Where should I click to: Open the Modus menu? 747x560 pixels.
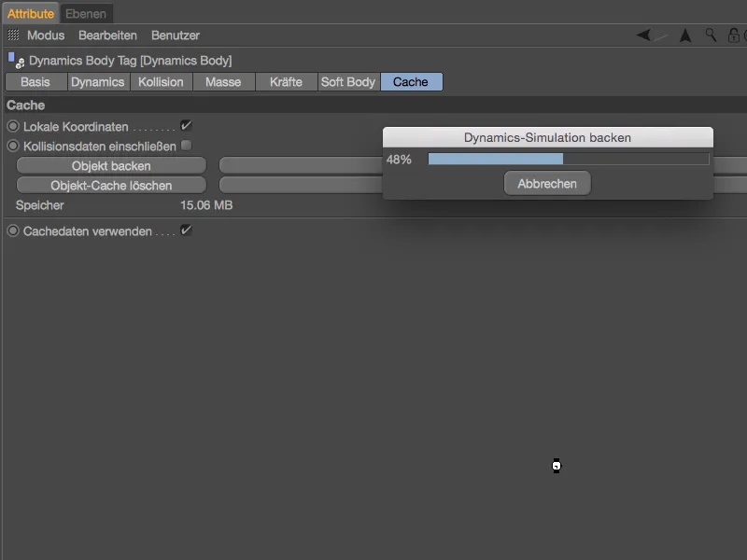coord(46,35)
